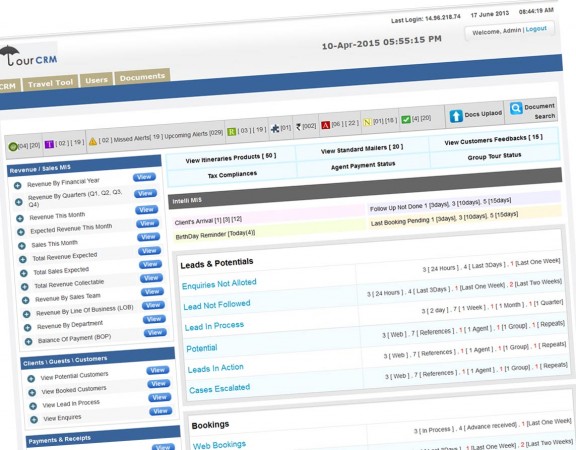Click the yellow N status icon

tap(367, 122)
